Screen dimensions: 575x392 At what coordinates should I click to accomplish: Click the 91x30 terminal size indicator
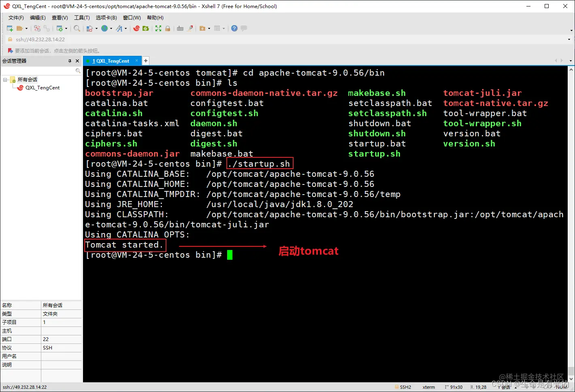(x=454, y=387)
